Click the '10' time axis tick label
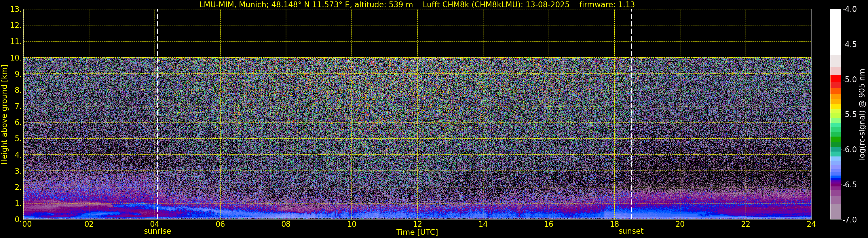Viewport: 868px width, 238px height. pyautogui.click(x=352, y=224)
